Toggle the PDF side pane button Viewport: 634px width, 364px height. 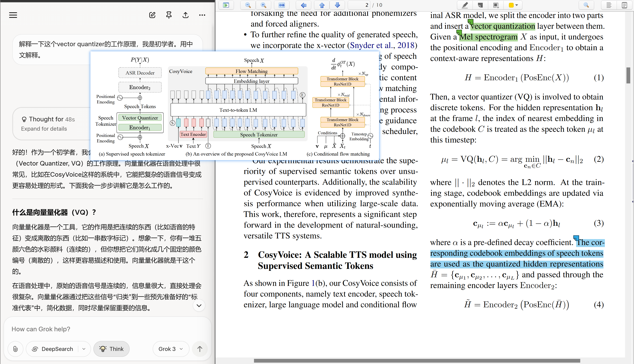pyautogui.click(x=226, y=5)
